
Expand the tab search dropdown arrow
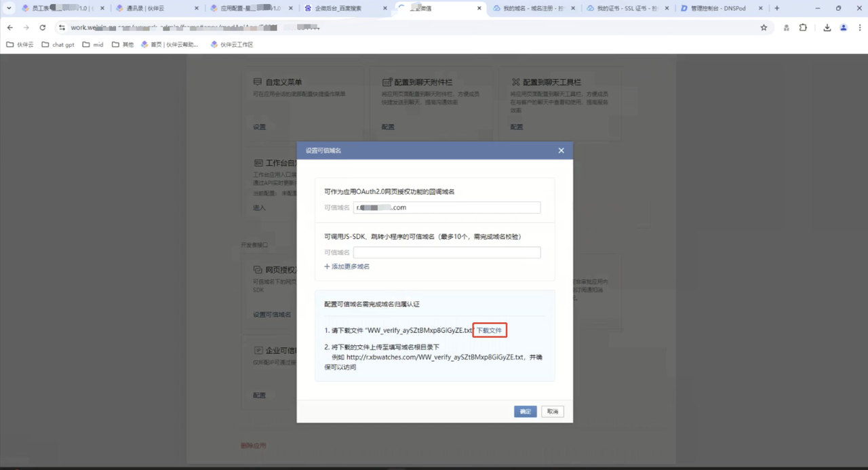(9, 8)
